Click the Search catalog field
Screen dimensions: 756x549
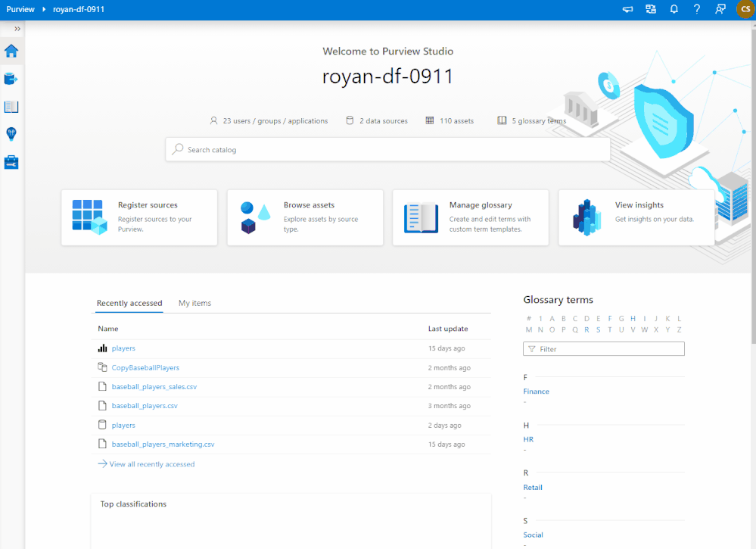pyautogui.click(x=388, y=149)
